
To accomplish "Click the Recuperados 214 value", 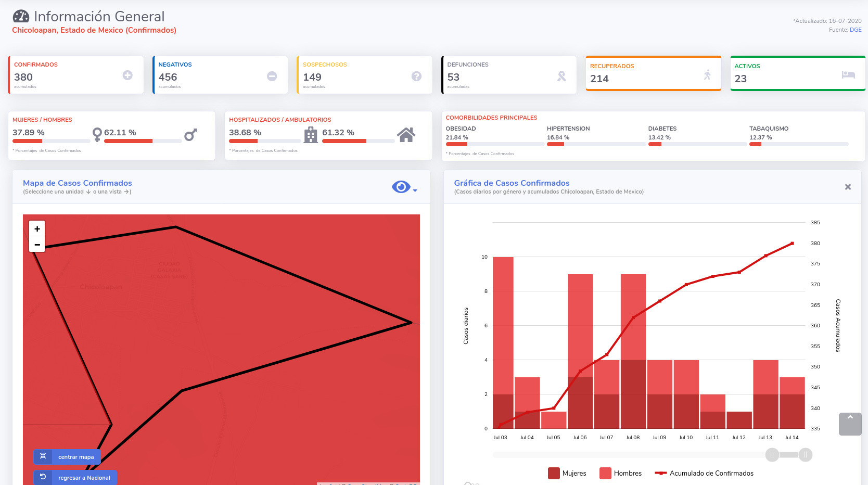I will (x=599, y=79).
